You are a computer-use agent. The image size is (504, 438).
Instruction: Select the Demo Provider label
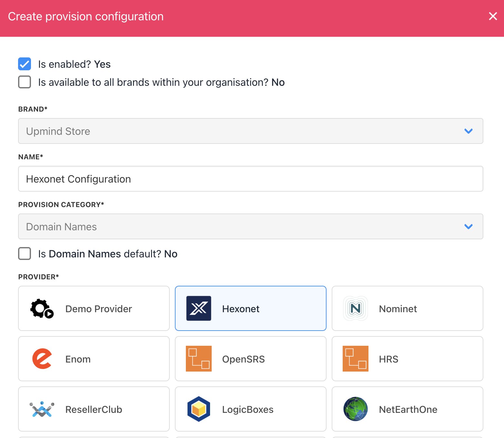click(99, 309)
